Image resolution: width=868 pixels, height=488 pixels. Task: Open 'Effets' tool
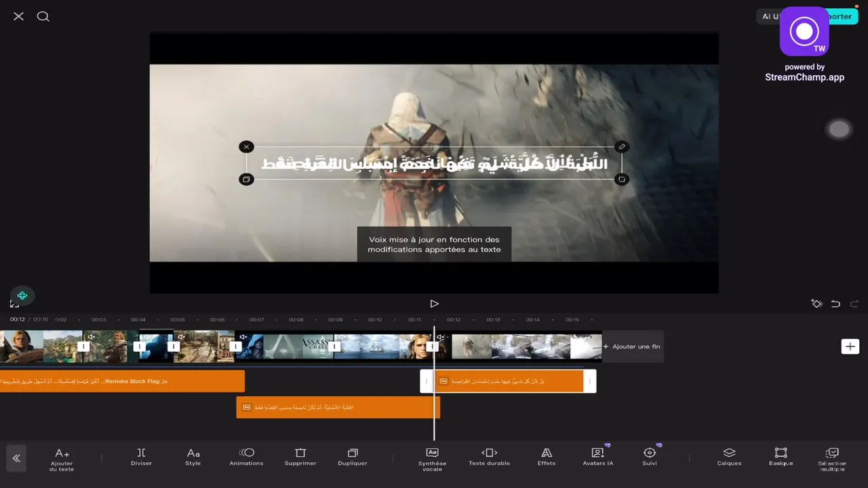[x=546, y=457]
